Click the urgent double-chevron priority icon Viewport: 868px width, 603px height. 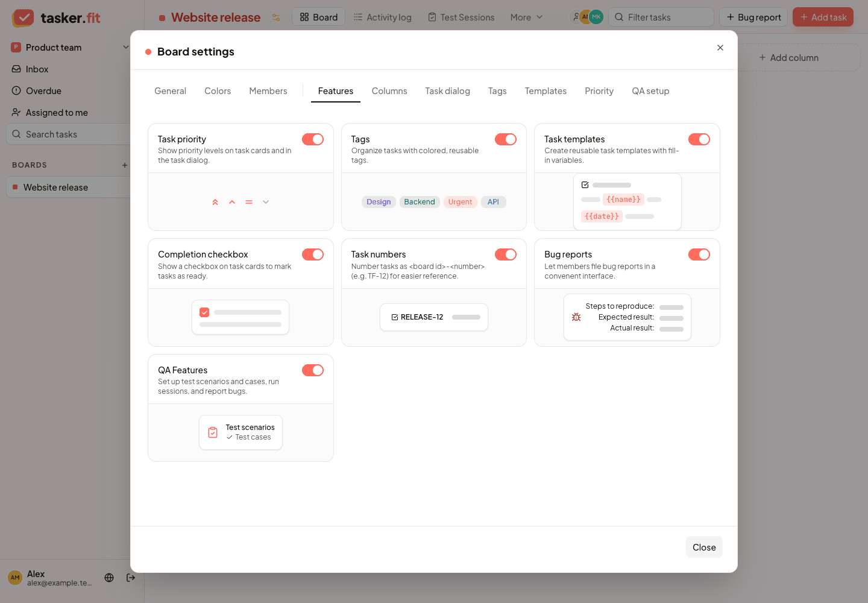tap(215, 202)
